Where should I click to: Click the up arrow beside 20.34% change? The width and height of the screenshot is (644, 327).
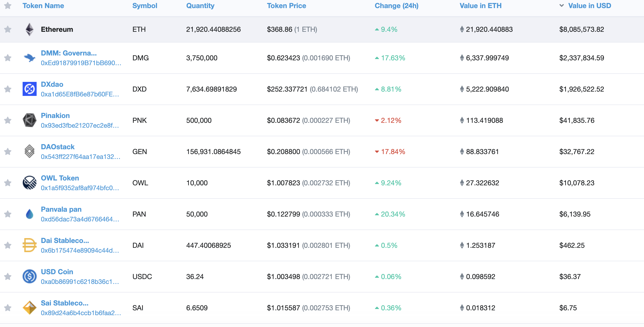(377, 214)
